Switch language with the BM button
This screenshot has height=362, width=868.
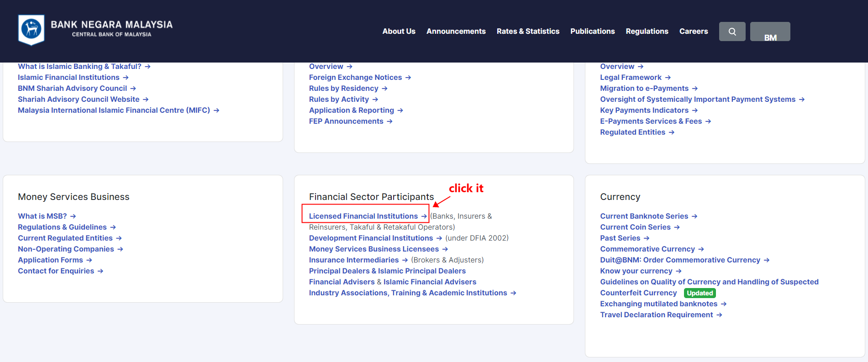[x=770, y=31]
